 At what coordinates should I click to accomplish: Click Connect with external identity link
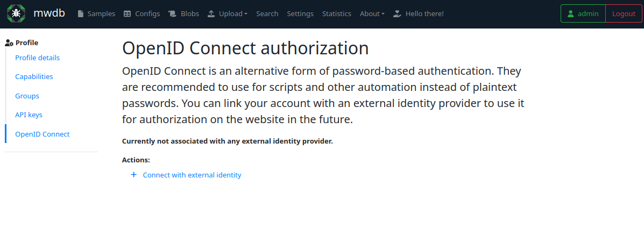(192, 175)
